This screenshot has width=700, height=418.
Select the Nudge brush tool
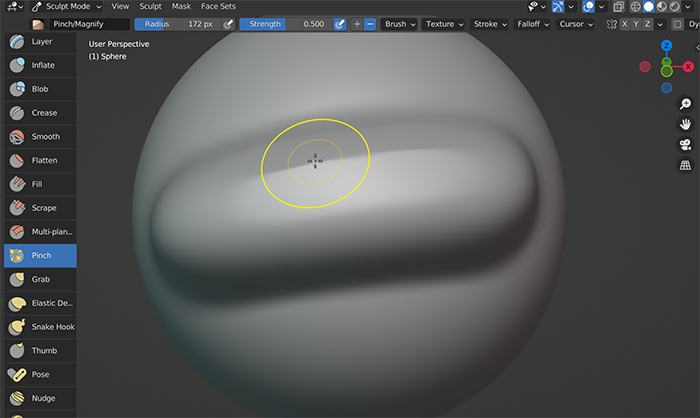tap(40, 398)
